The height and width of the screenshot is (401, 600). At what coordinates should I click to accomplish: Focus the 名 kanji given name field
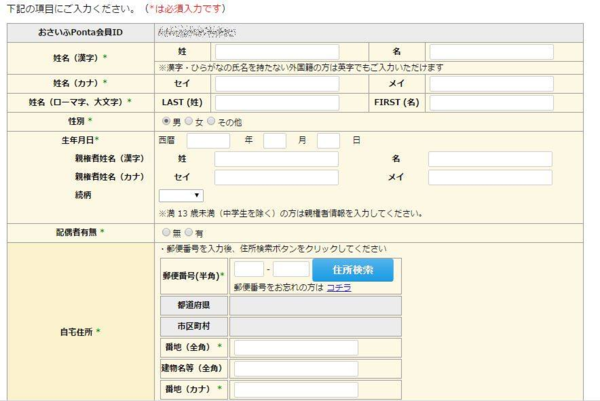(491, 52)
